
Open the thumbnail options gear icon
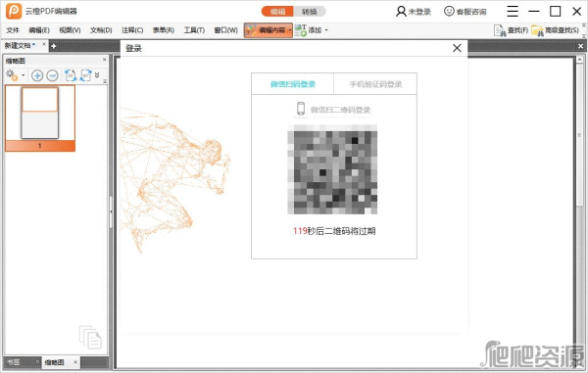tap(12, 75)
